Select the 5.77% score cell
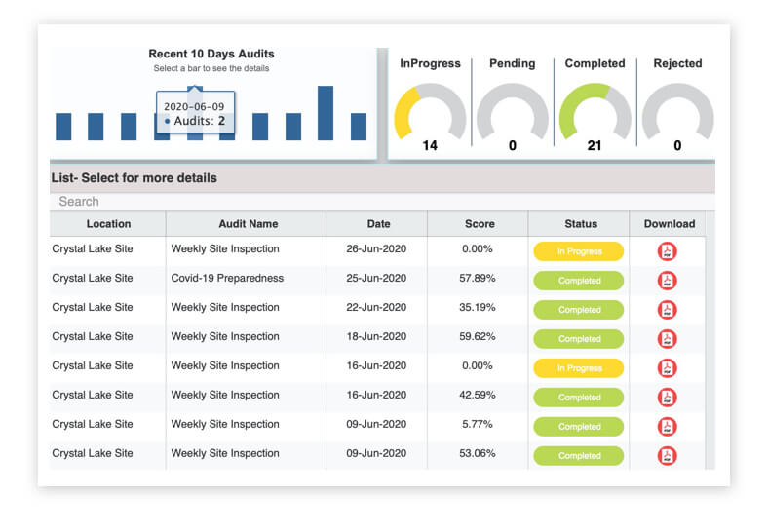768x532 pixels. 477,424
